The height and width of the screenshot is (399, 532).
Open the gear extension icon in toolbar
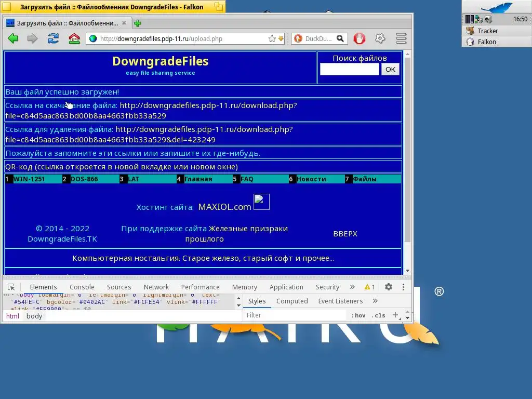(380, 38)
